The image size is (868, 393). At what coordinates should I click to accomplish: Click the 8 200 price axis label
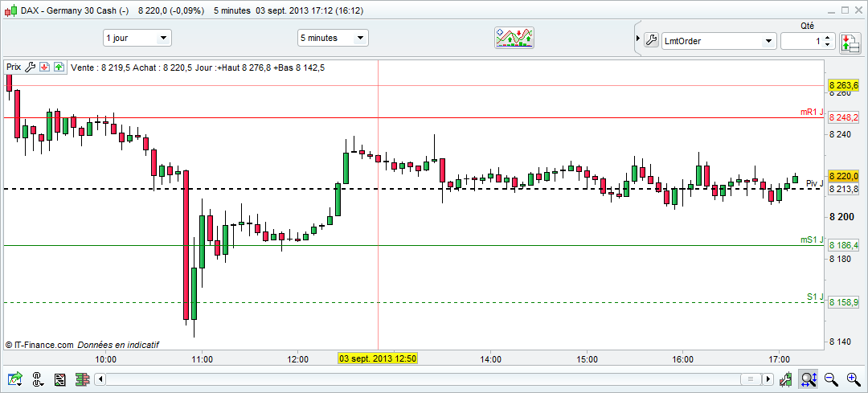pos(841,217)
